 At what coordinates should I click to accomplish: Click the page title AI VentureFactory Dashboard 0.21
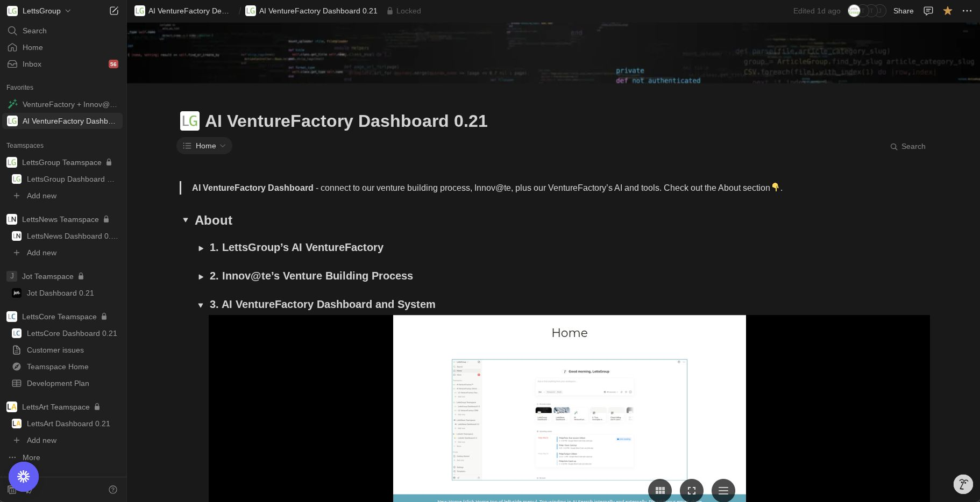pos(346,121)
